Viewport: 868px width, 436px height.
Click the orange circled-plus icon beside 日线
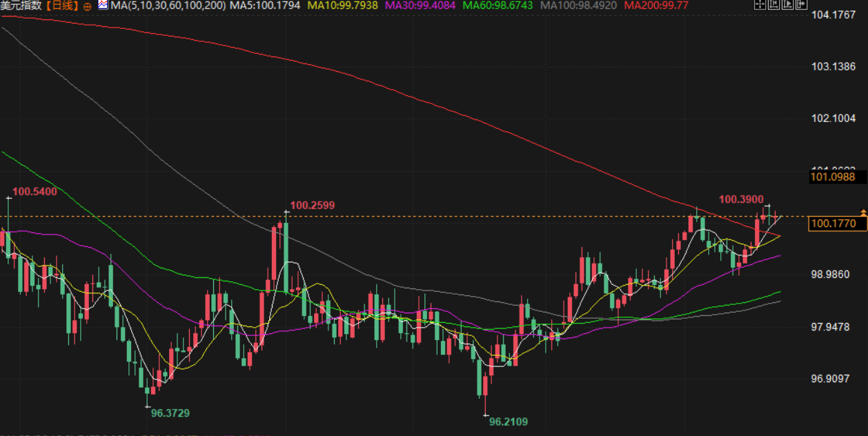tap(87, 6)
